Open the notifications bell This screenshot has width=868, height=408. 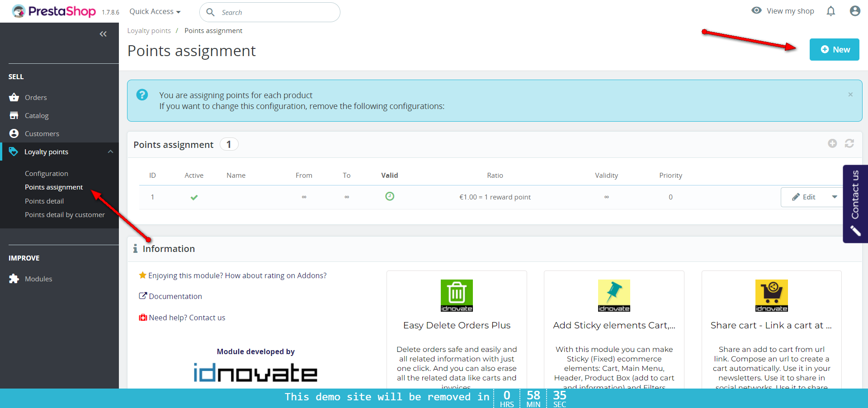(x=831, y=11)
